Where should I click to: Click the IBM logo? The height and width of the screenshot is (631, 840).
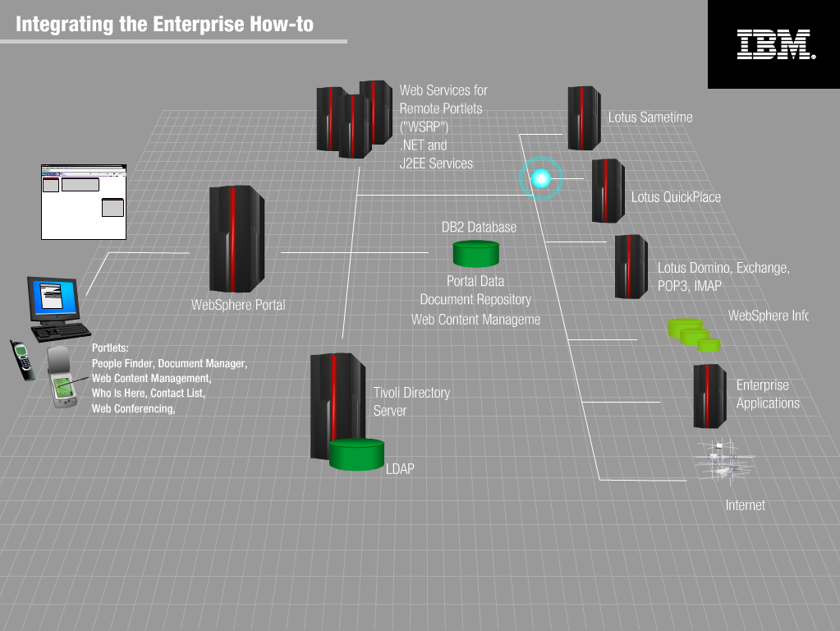[x=776, y=44]
